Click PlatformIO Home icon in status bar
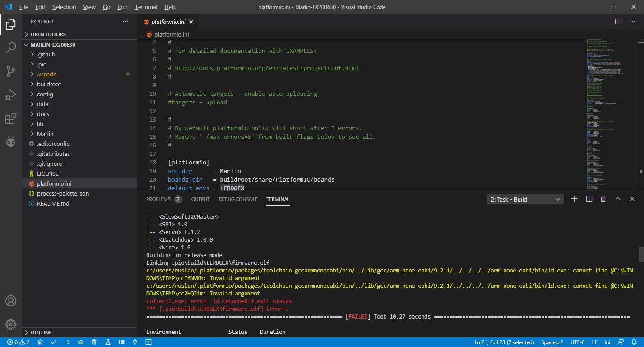Image resolution: width=644 pixels, height=347 pixels. tap(40, 342)
